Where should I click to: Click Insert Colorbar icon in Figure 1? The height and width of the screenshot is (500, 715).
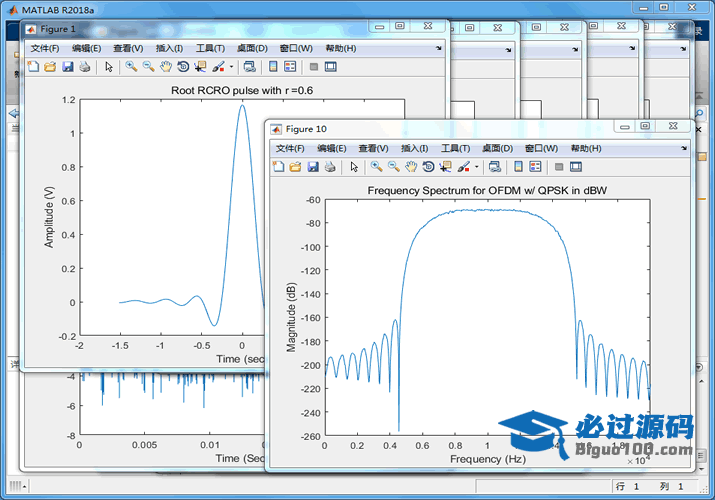[x=273, y=67]
